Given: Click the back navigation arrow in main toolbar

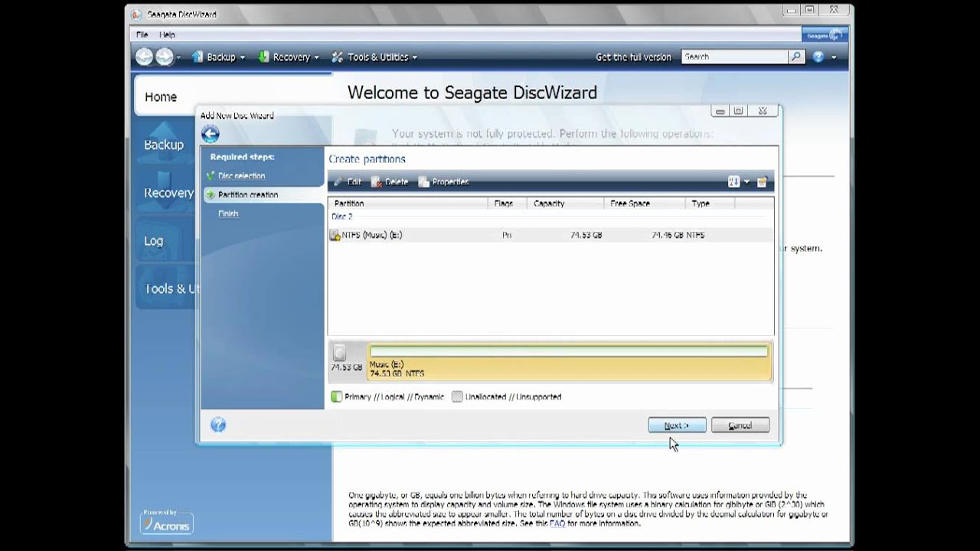Looking at the screenshot, I should coord(144,57).
